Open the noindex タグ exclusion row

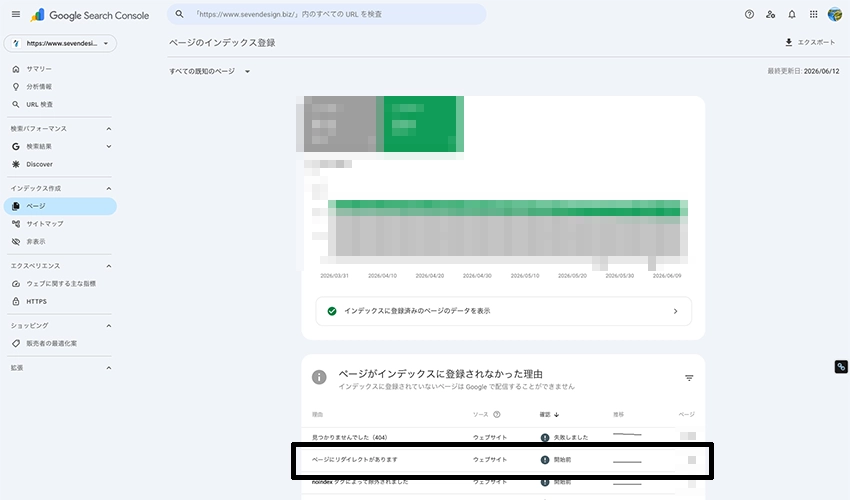tap(503, 482)
